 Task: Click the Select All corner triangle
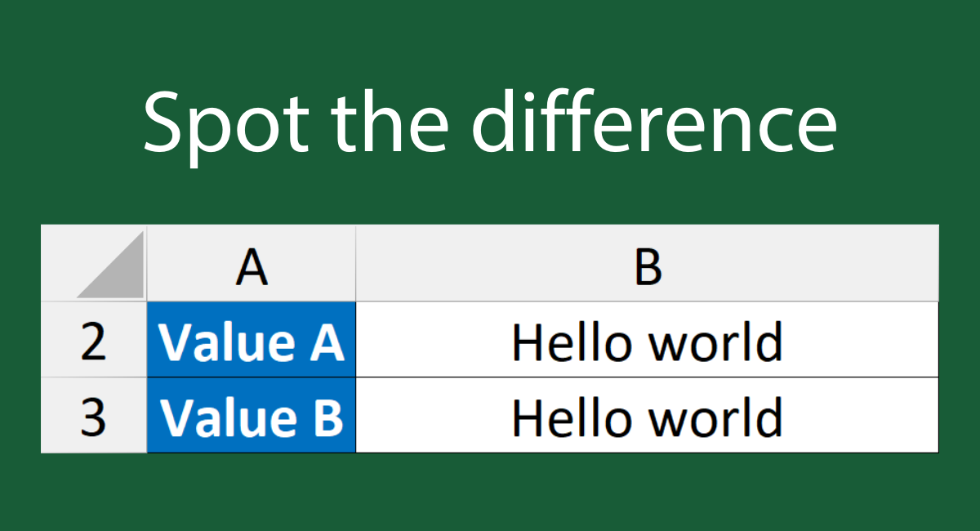[113, 267]
